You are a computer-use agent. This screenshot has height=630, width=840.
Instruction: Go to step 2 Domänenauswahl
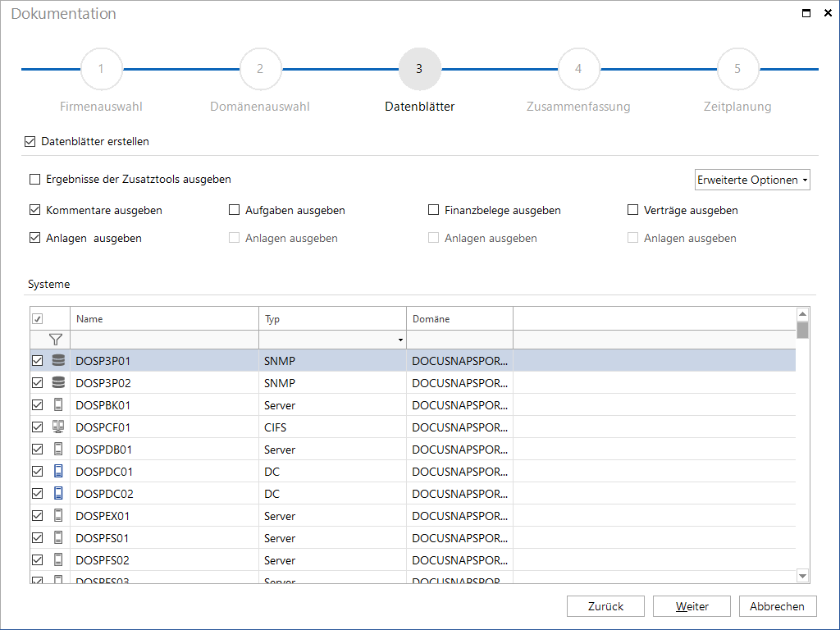[x=260, y=69]
